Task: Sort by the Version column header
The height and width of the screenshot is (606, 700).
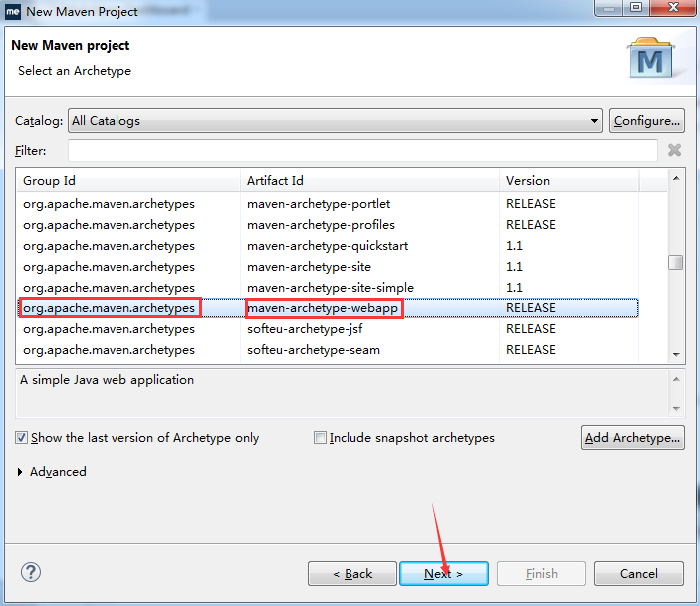Action: click(x=570, y=181)
